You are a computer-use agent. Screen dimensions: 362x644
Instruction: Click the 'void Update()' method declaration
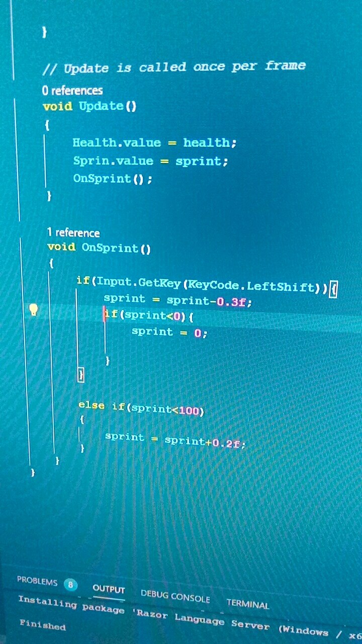[90, 106]
